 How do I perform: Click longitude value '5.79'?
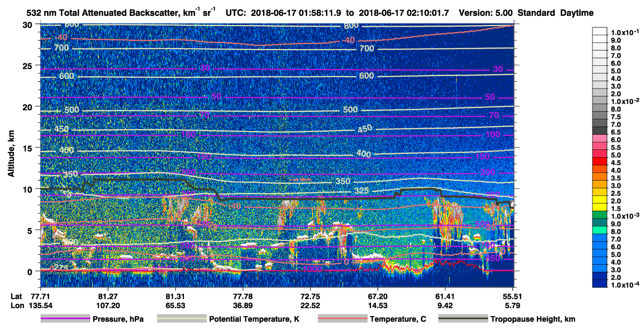513,305
